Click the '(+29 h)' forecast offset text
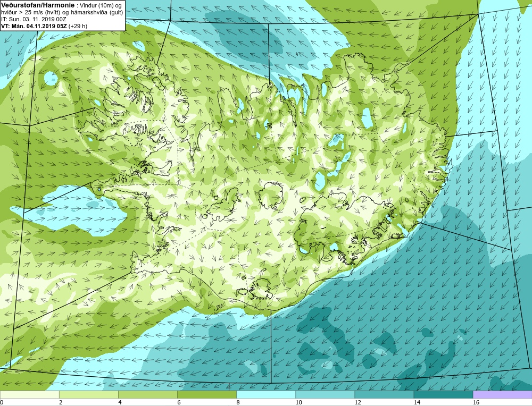The width and height of the screenshot is (532, 406). [78, 26]
